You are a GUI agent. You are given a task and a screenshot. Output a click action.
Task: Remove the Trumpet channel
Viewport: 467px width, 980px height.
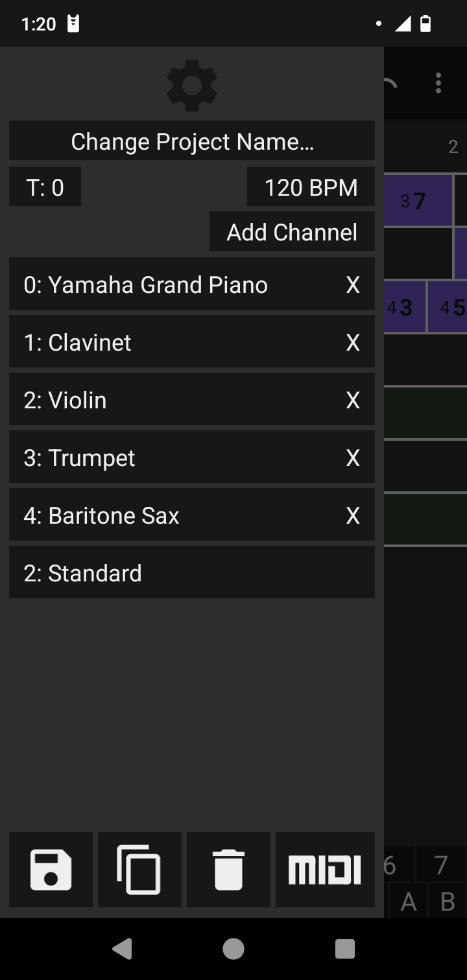point(352,458)
